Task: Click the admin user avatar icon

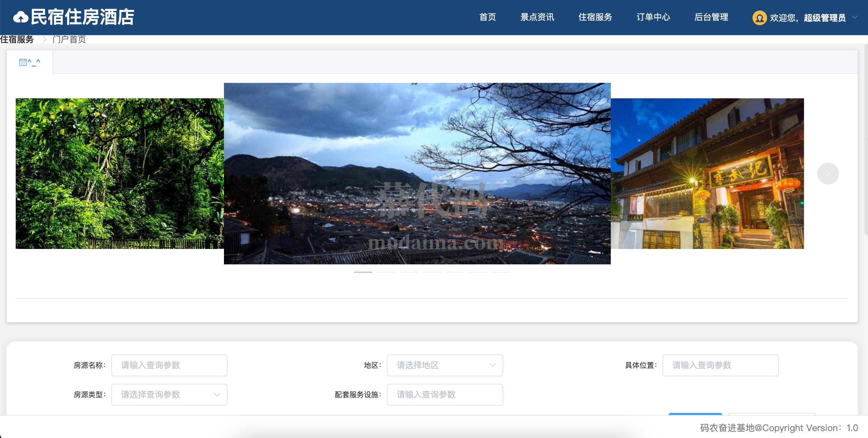Action: pos(759,18)
